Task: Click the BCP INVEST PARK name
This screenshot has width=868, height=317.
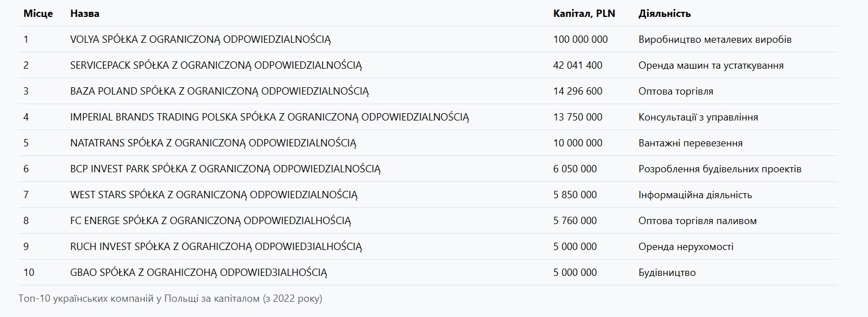Action: 225,169
